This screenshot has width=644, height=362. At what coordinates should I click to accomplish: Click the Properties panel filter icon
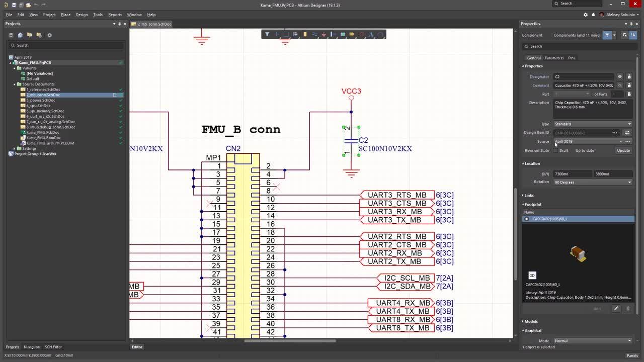tap(607, 35)
